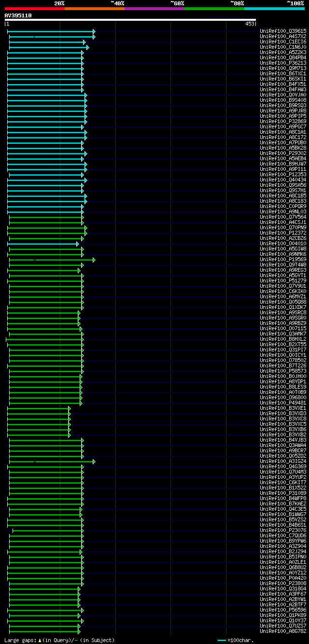Image resolution: width=309 pixels, height=644 pixels.
Task: Open hit UniRef100_Q39615
Action: pyautogui.click(x=283, y=31)
